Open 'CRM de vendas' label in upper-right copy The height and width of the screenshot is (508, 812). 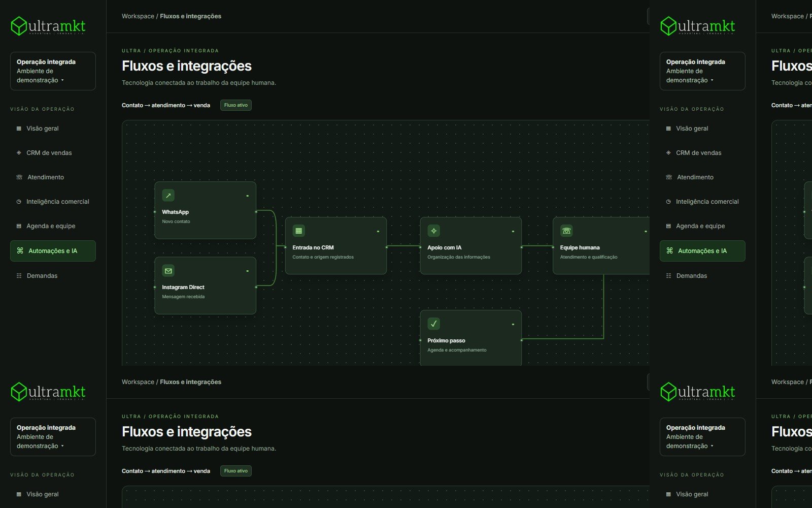(x=699, y=153)
